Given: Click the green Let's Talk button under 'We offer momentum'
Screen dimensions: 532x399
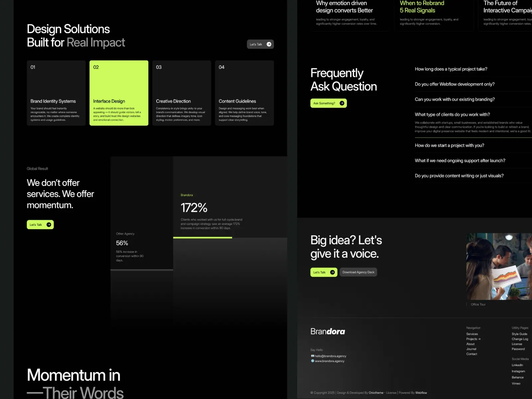Looking at the screenshot, I should (x=40, y=225).
